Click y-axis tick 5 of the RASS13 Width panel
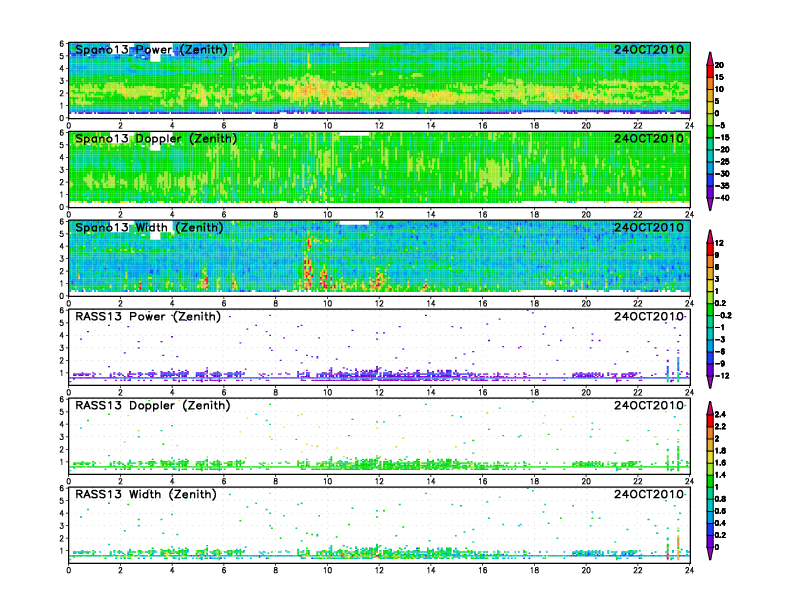 pyautogui.click(x=62, y=501)
